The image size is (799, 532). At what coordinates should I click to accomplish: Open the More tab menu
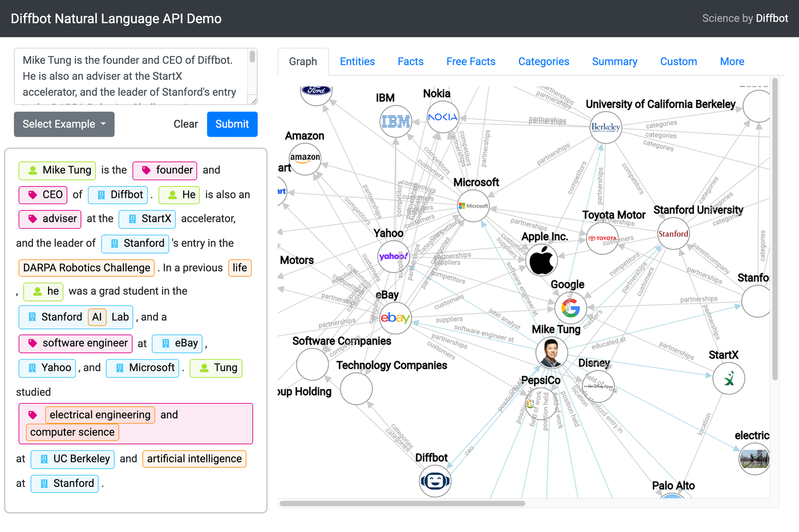click(732, 62)
